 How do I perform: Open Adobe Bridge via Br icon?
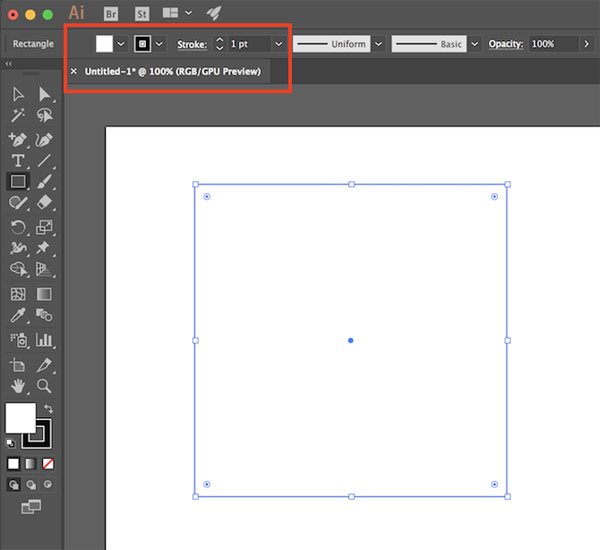(112, 14)
